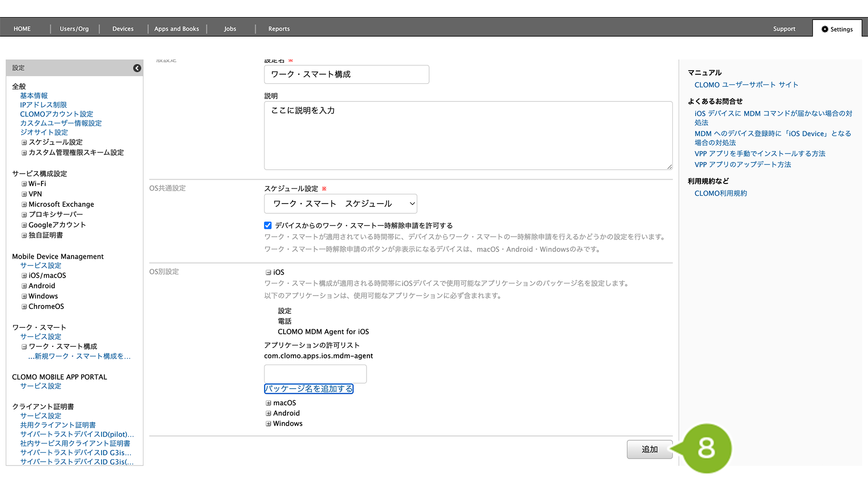Expand the macOS section plus icon
This screenshot has height=488, width=868.
[268, 403]
